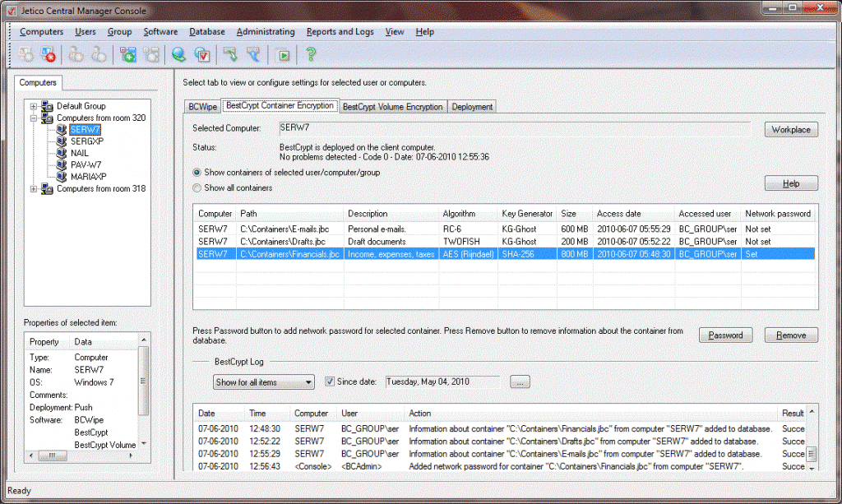This screenshot has width=842, height=504.
Task: Click the first greyed-out user toolbar icon
Action: (x=76, y=54)
